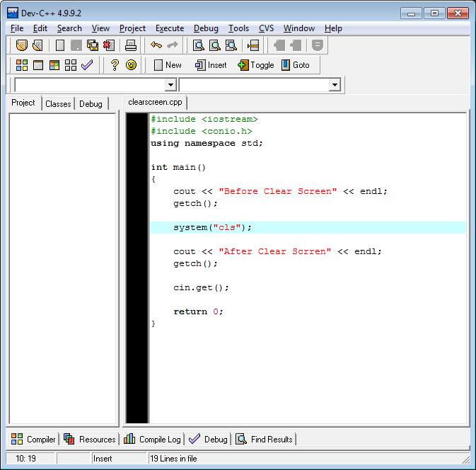Click the Print icon
Viewport: 476px width, 470px height.
coord(131,45)
